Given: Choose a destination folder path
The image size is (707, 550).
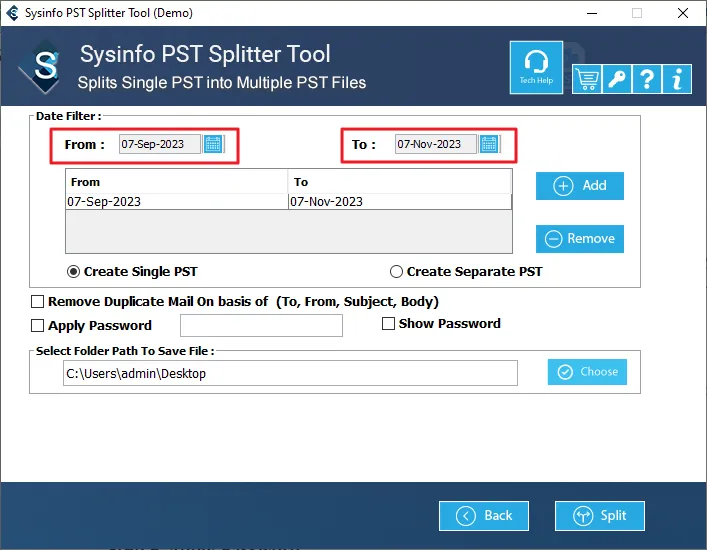Looking at the screenshot, I should 587,372.
